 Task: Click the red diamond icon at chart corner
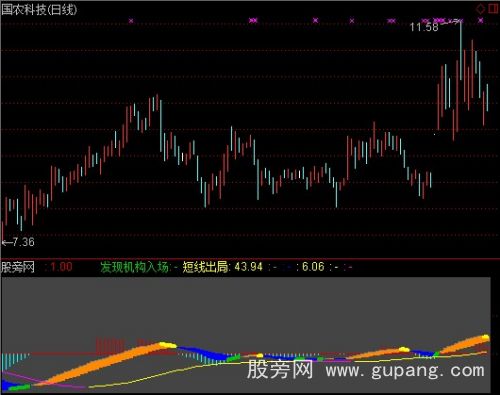tap(480, 9)
